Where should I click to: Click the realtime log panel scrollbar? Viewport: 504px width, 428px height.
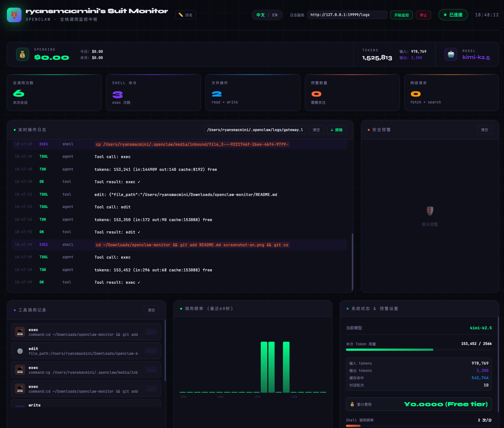click(x=352, y=262)
